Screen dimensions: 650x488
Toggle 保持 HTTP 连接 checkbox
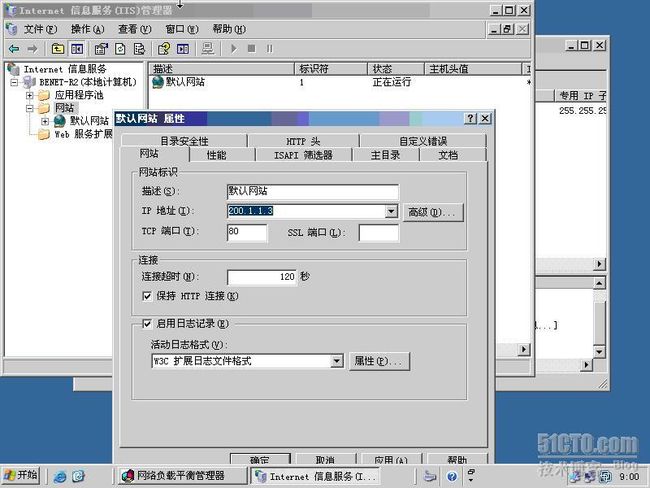(x=147, y=296)
